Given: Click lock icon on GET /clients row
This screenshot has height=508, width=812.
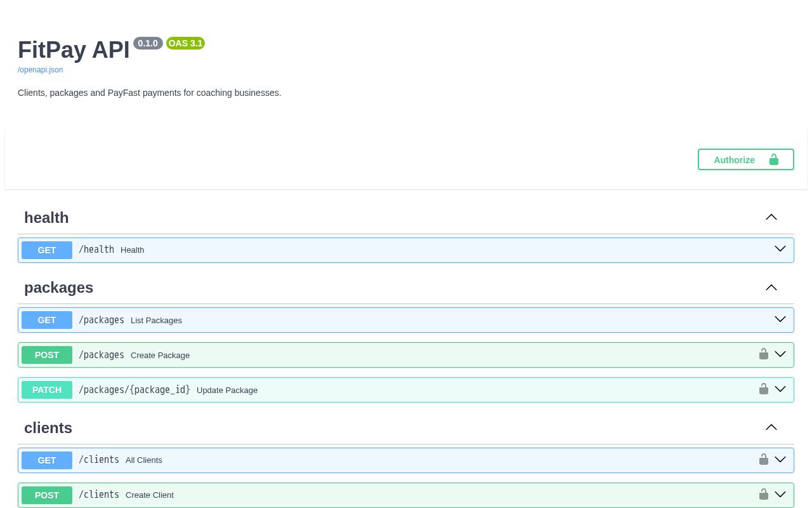Looking at the screenshot, I should [x=764, y=459].
